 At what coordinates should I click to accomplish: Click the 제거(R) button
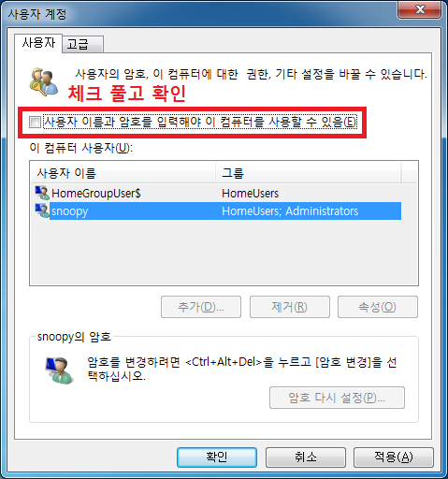pos(290,307)
